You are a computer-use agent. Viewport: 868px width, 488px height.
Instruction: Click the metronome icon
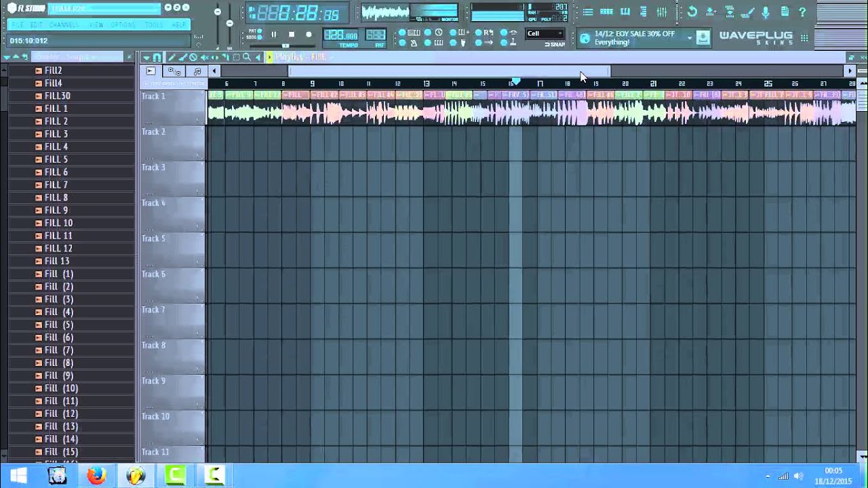414,43
